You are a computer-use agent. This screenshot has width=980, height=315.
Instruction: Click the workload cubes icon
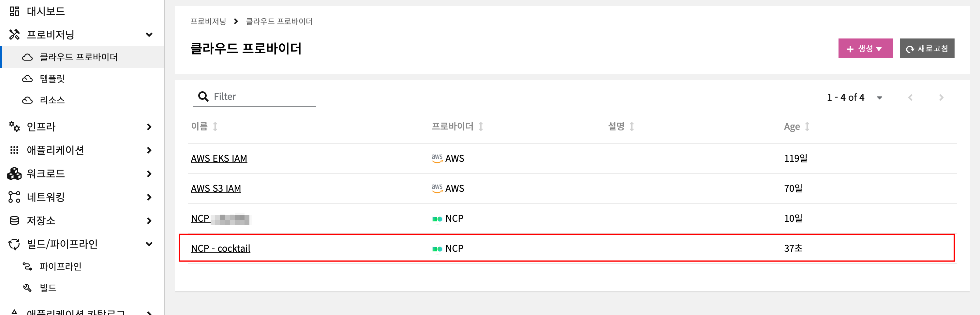(x=14, y=173)
